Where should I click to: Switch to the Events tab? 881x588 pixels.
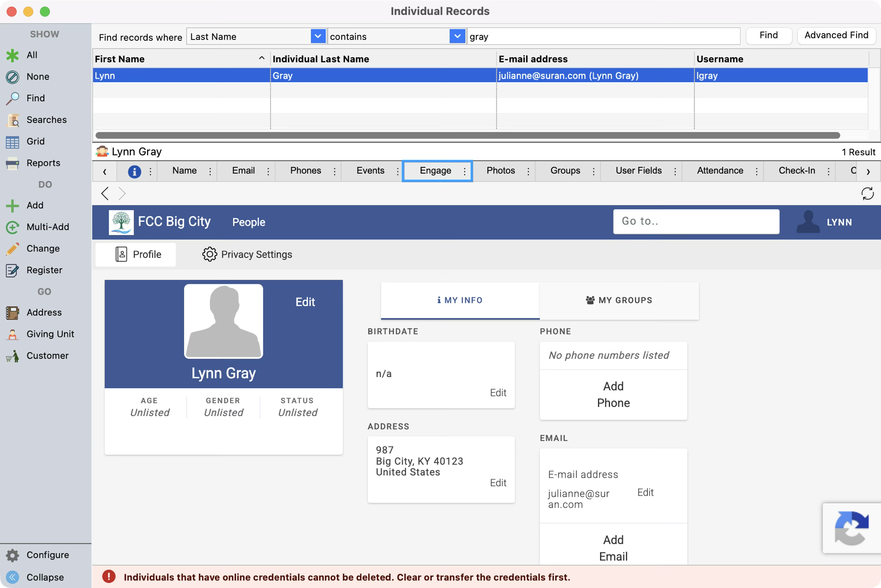370,171
